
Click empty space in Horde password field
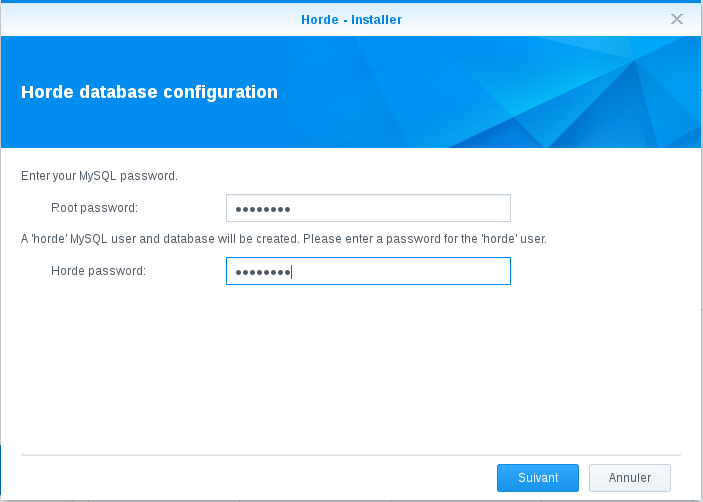tap(420, 271)
